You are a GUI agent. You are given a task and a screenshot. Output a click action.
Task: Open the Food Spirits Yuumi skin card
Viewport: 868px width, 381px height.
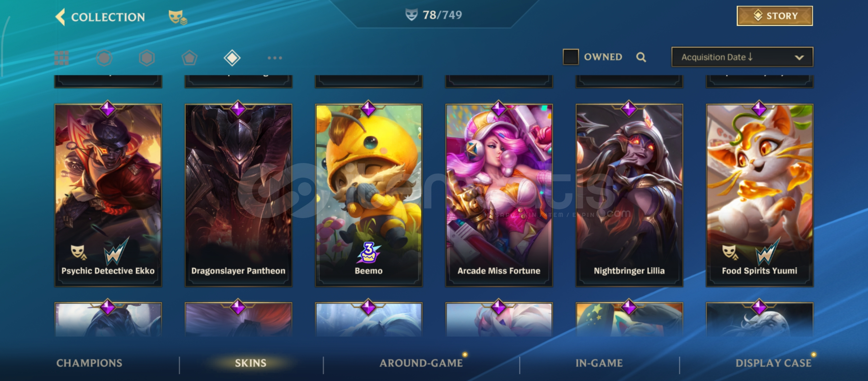click(x=760, y=195)
